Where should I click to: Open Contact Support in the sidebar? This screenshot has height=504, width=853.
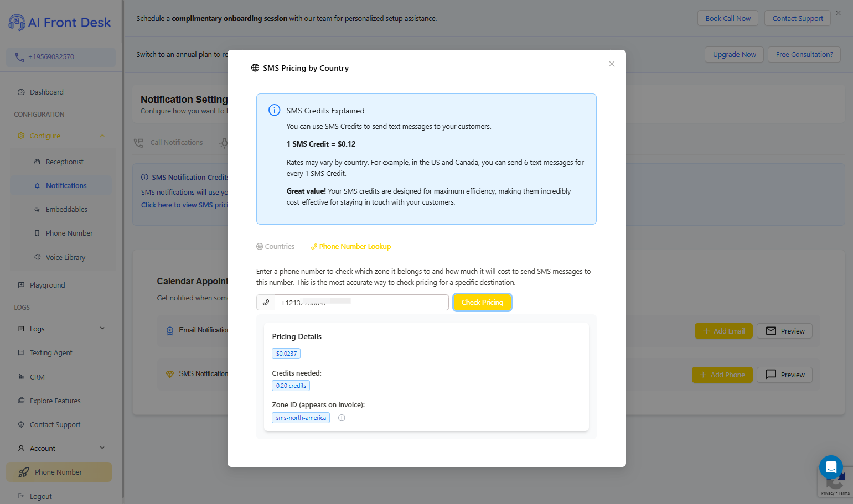[55, 424]
